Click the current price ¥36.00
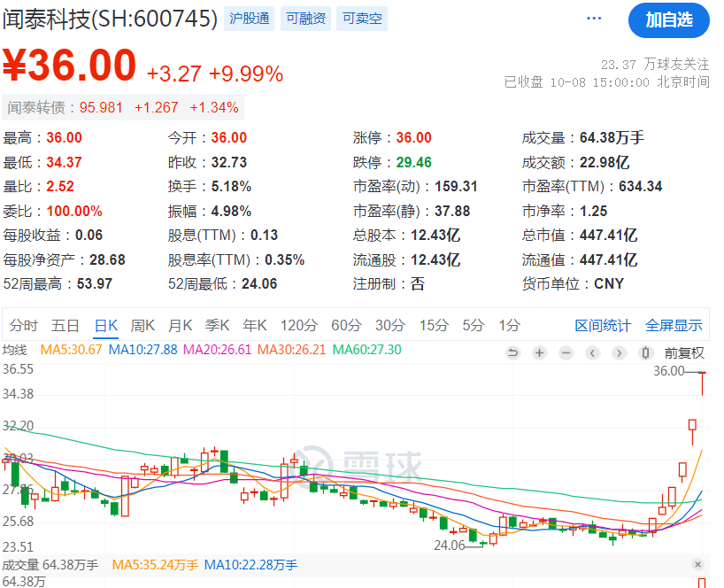The image size is (724, 588). click(x=70, y=65)
